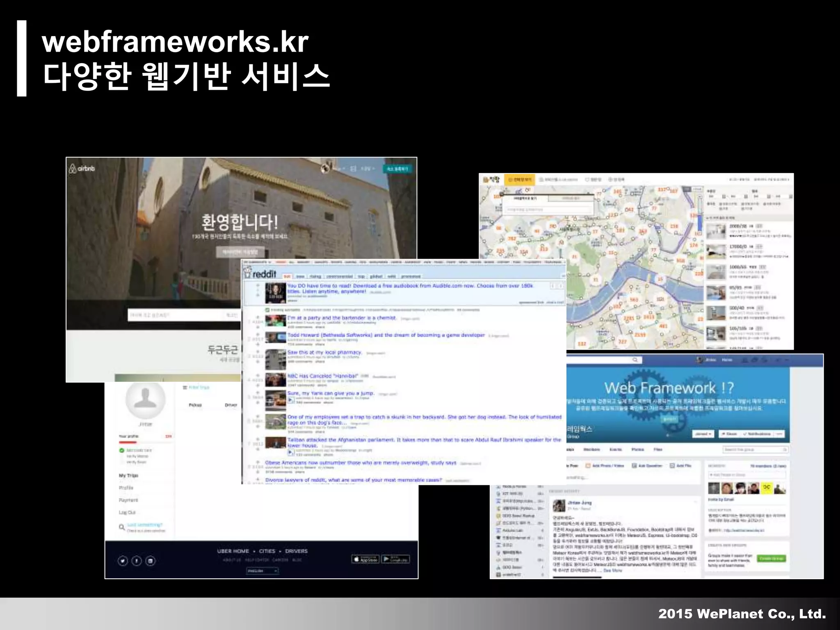Click the Reddit alien logo
The height and width of the screenshot is (630, 840).
click(x=247, y=273)
